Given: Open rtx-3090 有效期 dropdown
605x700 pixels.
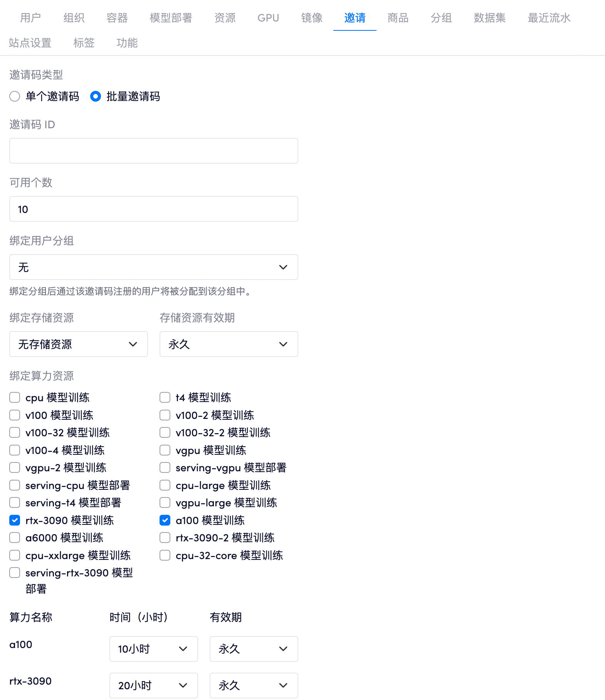Looking at the screenshot, I should (254, 685).
